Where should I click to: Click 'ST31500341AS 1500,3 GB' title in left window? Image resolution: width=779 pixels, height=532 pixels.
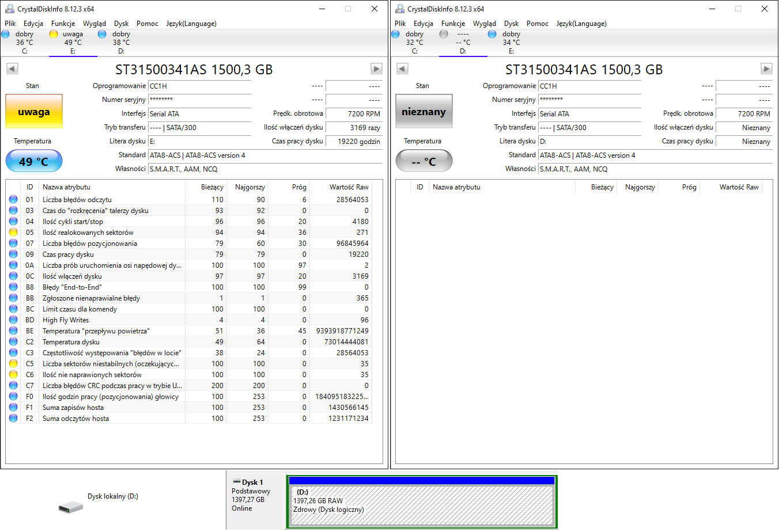tap(194, 70)
